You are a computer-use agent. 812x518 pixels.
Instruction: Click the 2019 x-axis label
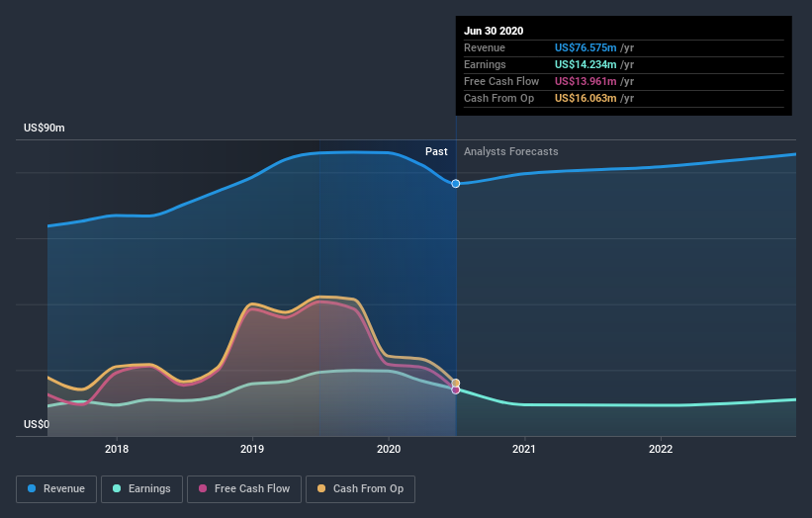tap(252, 449)
